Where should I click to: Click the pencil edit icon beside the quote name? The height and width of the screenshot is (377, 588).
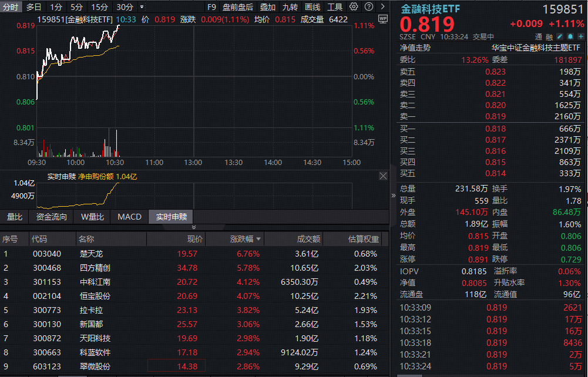coord(559,36)
